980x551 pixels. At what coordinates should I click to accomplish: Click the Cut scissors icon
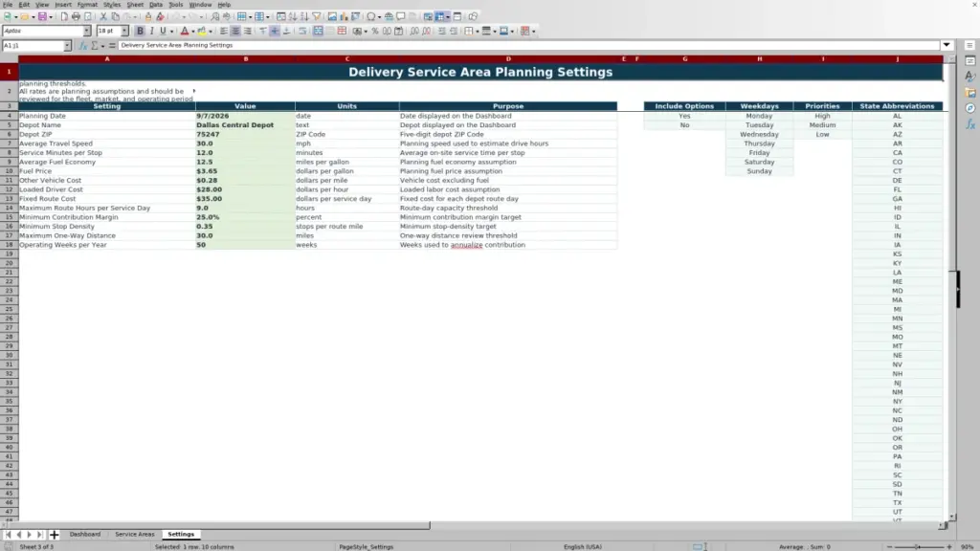(103, 16)
